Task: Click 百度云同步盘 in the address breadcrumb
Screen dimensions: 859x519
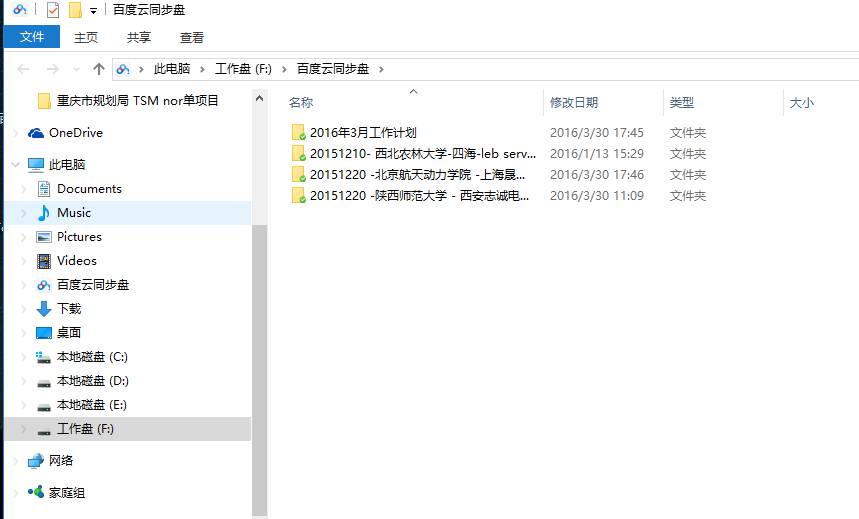Action: coord(333,69)
